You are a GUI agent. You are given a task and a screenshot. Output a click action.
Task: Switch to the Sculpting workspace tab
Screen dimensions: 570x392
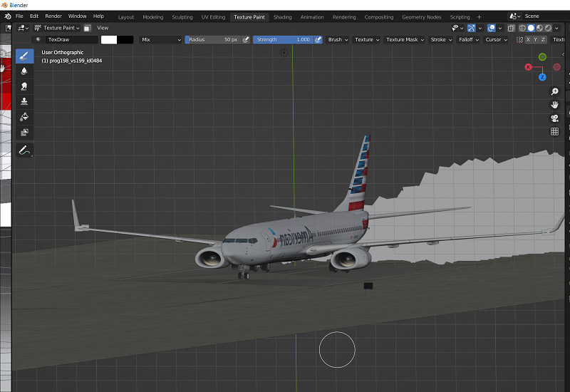pyautogui.click(x=182, y=17)
